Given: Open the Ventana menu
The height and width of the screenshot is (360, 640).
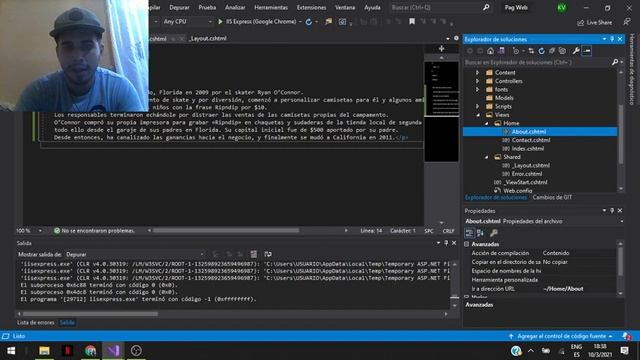Looking at the screenshot, I should (345, 7).
